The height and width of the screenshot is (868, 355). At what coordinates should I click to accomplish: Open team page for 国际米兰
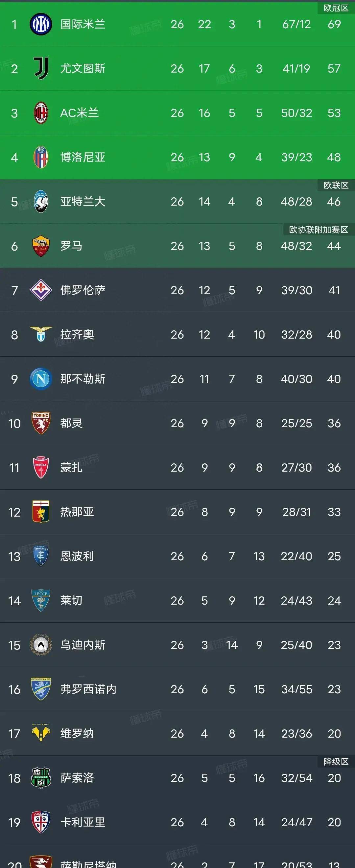(83, 24)
